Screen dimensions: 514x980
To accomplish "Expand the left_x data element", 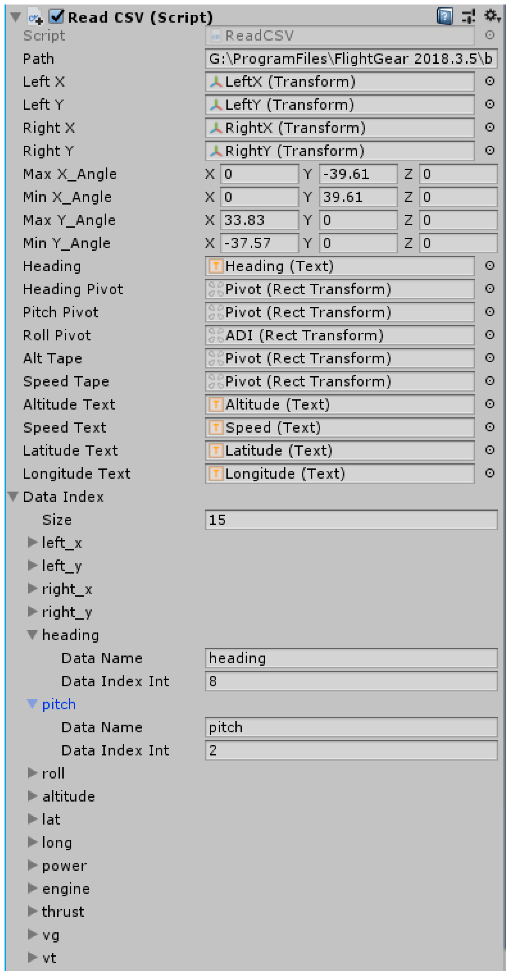I will 32,542.
